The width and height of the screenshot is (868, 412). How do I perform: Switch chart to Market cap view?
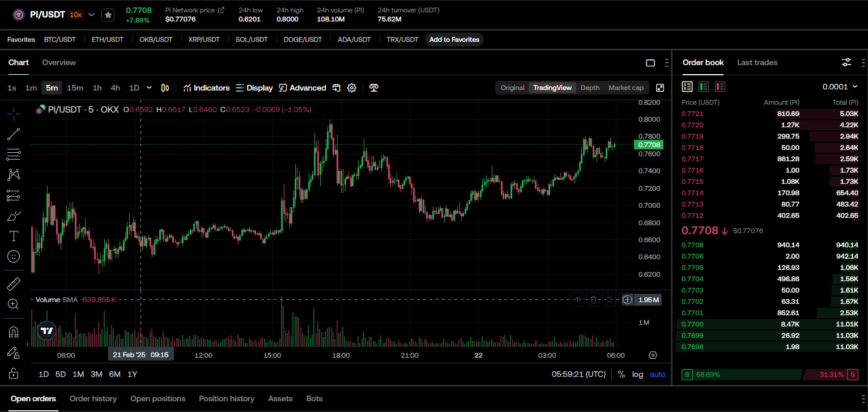click(x=626, y=88)
